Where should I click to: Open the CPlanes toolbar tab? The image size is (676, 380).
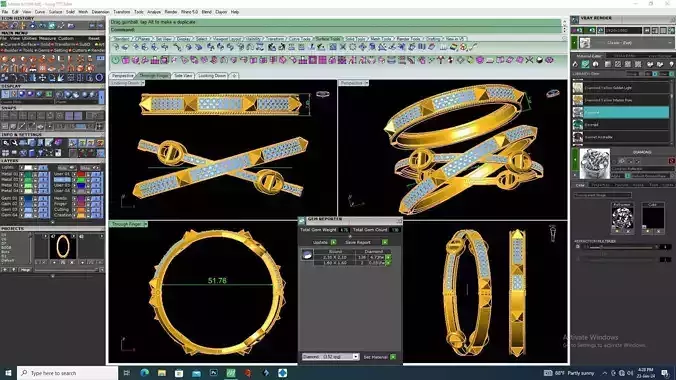(143, 39)
